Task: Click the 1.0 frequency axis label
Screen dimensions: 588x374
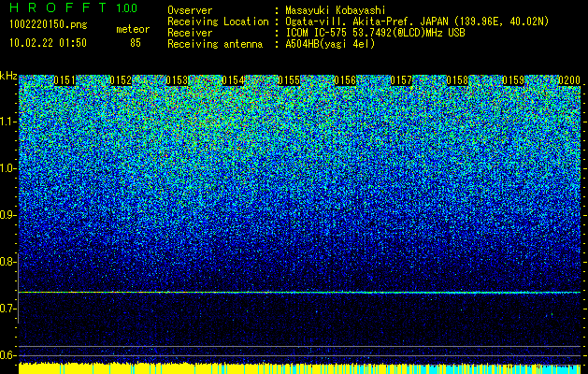Action: (7, 169)
